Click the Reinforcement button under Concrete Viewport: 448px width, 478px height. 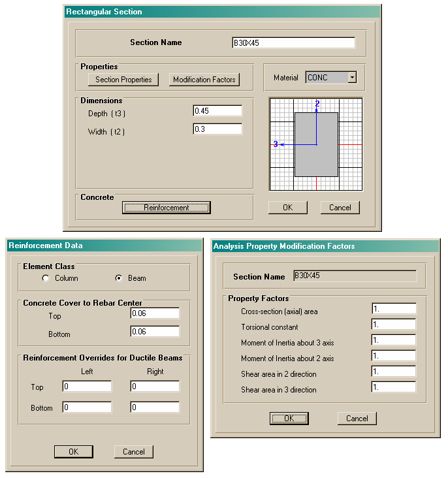click(167, 208)
